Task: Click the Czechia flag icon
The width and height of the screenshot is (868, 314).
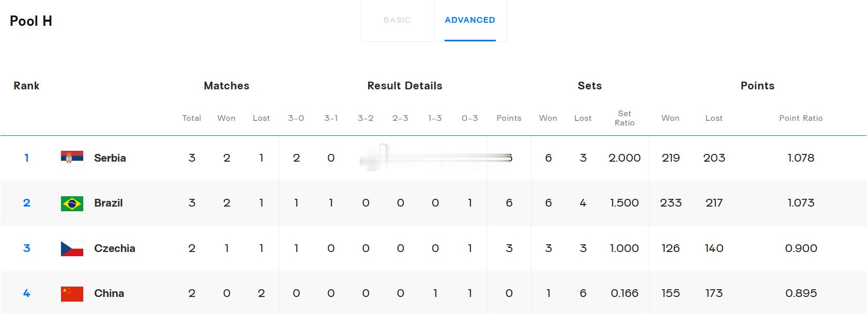Action: (x=72, y=248)
